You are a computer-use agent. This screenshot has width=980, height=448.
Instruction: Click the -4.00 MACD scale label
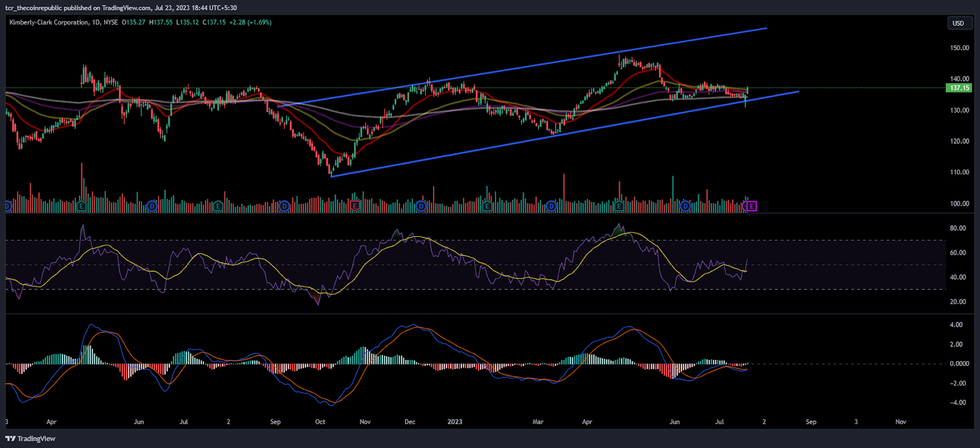tap(957, 403)
